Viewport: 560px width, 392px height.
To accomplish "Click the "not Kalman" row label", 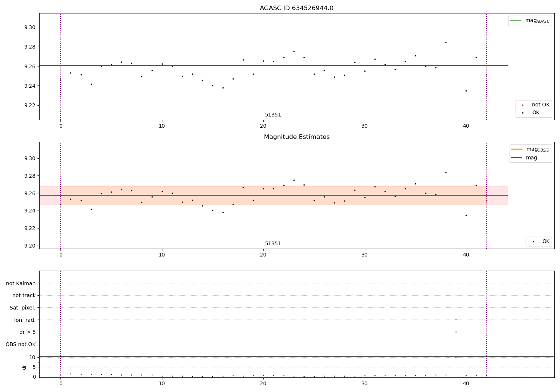I will 21,283.
